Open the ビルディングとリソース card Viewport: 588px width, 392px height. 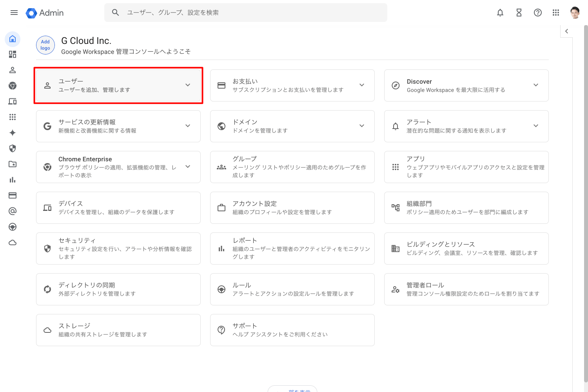(x=466, y=249)
